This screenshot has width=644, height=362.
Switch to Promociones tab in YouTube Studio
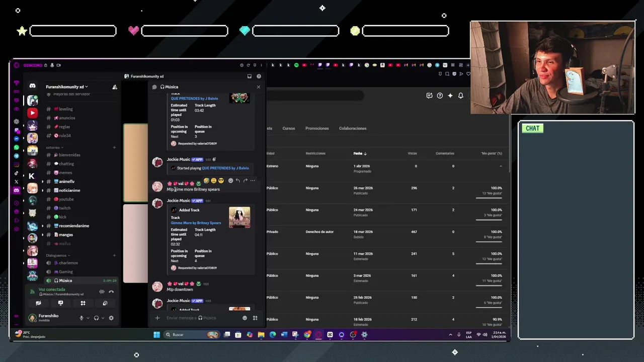317,128
